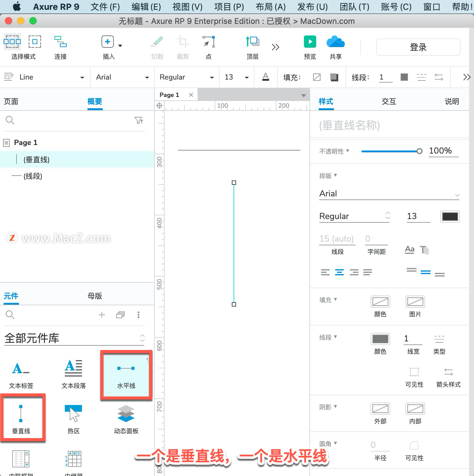
Task: Click the fill color swatch in style bar
Action: click(x=317, y=77)
